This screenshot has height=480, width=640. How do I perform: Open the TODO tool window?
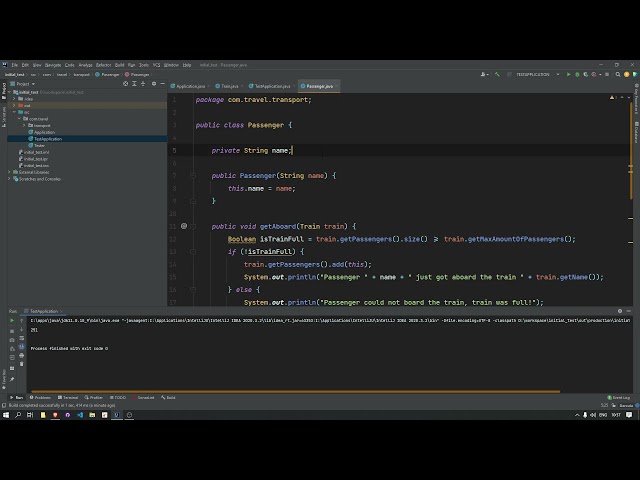coord(118,398)
